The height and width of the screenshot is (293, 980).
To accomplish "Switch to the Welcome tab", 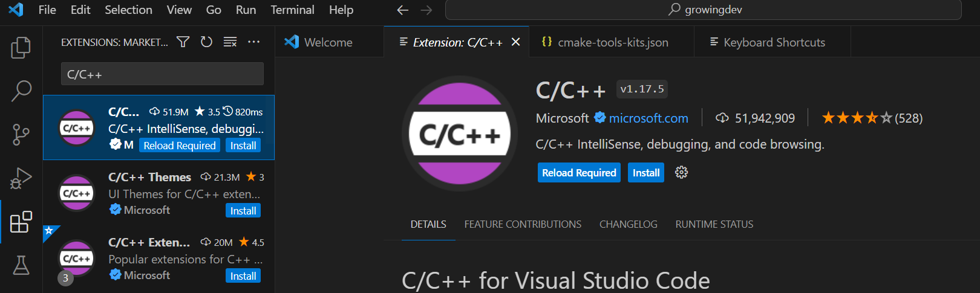I will (329, 42).
